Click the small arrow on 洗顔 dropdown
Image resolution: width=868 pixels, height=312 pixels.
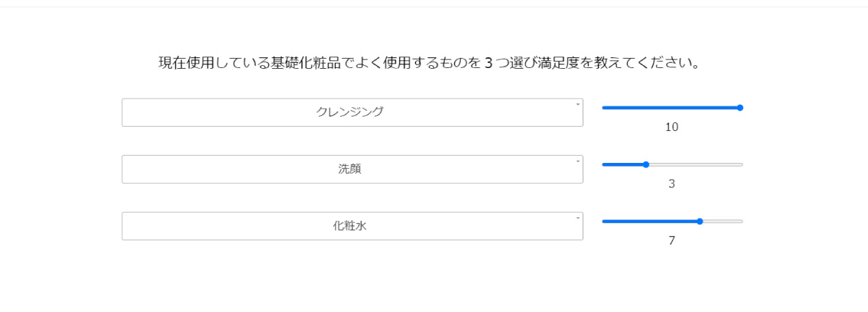(578, 161)
